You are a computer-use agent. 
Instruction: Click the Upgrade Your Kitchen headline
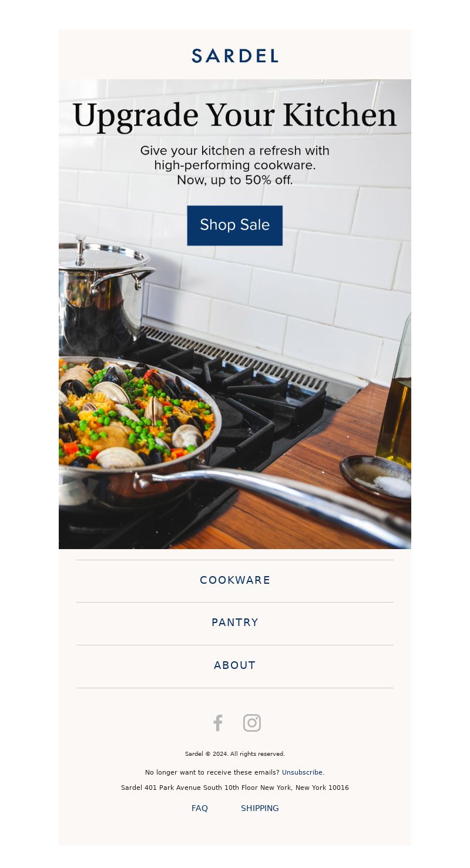[x=235, y=115]
